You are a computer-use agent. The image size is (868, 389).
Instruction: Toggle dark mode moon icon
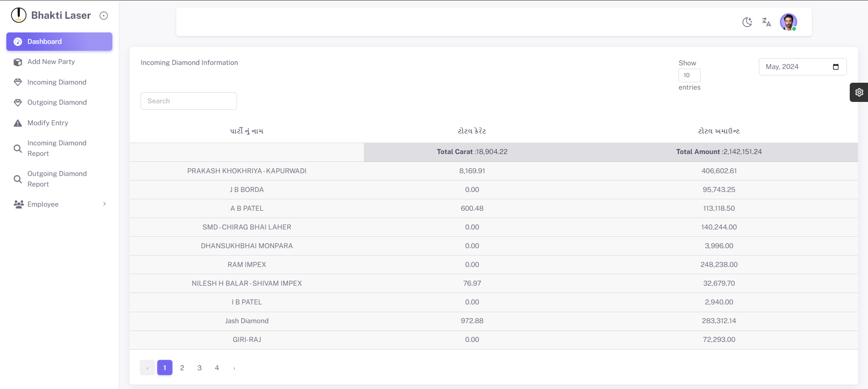point(747,22)
